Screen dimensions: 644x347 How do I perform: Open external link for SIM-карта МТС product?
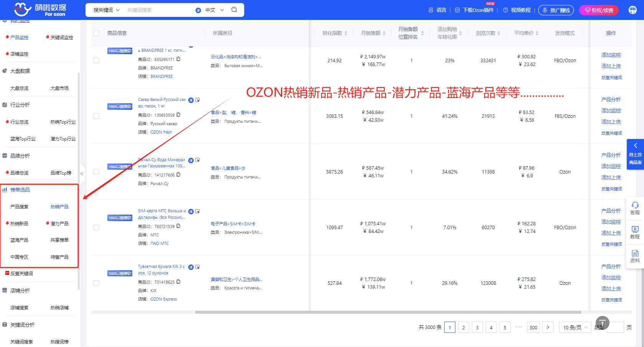tap(198, 212)
